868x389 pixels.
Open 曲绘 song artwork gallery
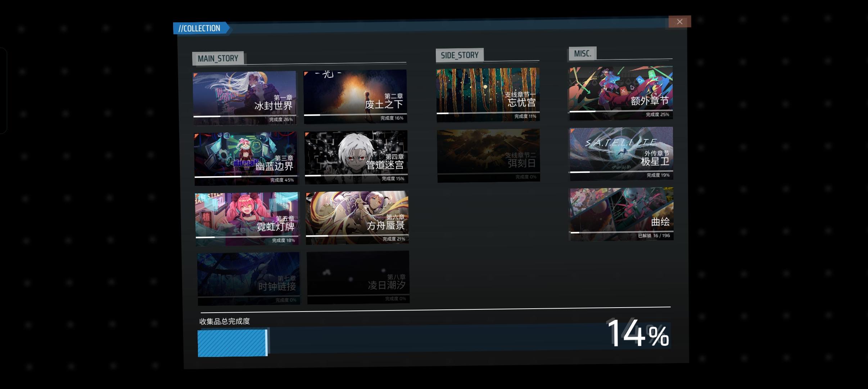[x=621, y=214]
